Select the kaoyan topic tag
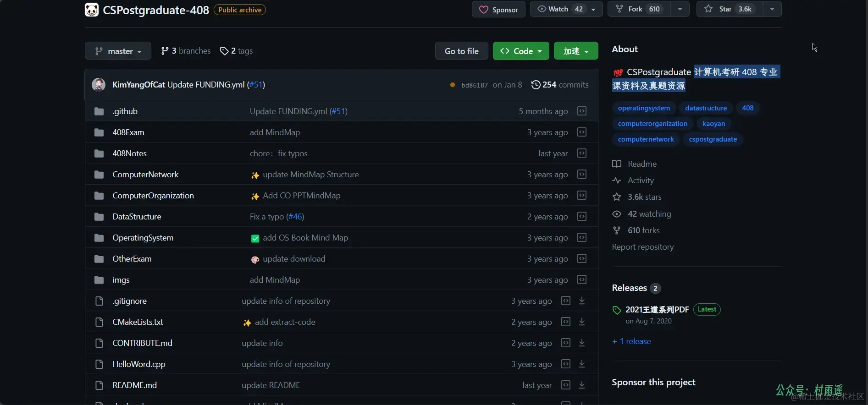Screen dimensions: 868x405 (x=713, y=124)
